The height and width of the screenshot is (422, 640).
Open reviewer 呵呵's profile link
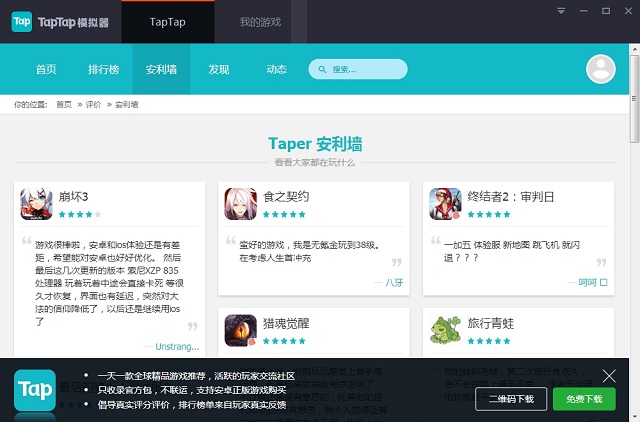[593, 282]
